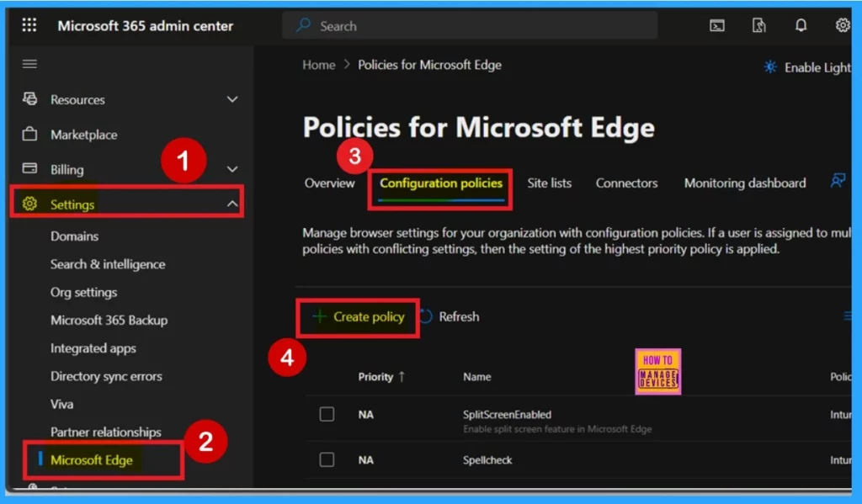Open Org settings
Image resolution: width=862 pixels, height=504 pixels.
coord(83,292)
